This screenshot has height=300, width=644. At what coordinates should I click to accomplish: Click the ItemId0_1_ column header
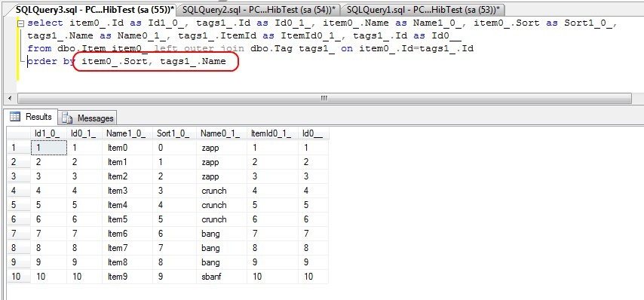coord(272,133)
